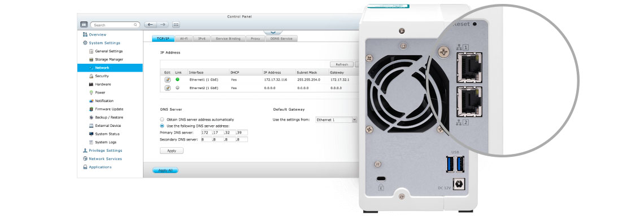
Task: Click the Backup / Restore icon
Action: [x=91, y=117]
